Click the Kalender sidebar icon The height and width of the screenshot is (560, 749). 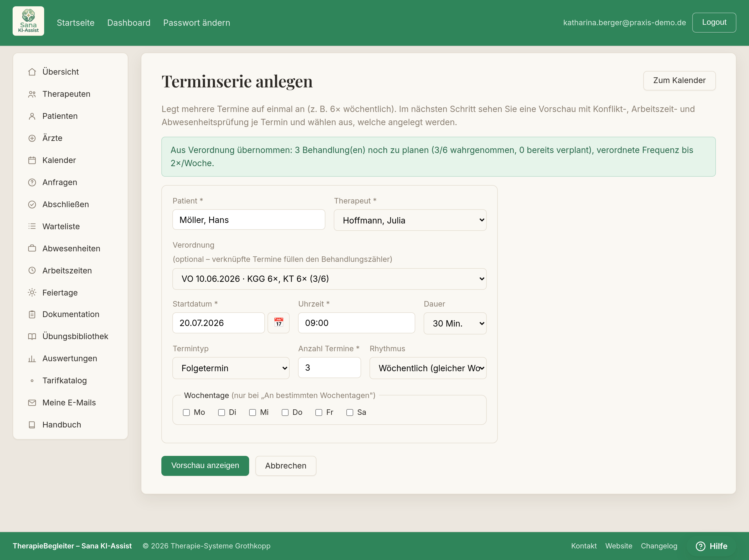32,160
